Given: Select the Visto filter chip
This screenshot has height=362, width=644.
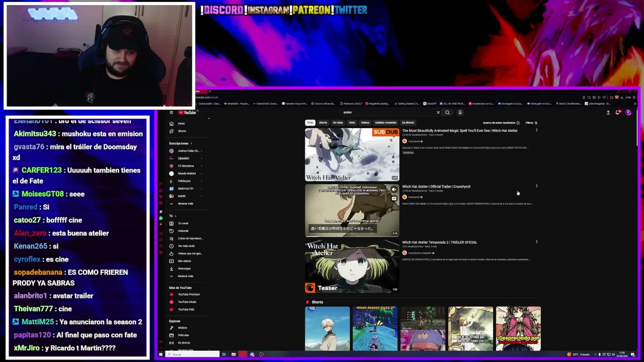Looking at the screenshot, I should tap(352, 123).
